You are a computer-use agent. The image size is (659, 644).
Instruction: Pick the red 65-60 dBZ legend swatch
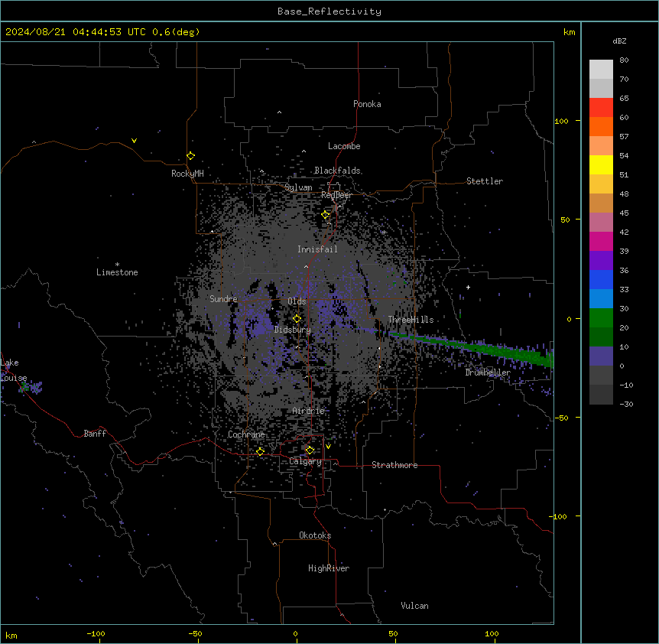click(601, 108)
